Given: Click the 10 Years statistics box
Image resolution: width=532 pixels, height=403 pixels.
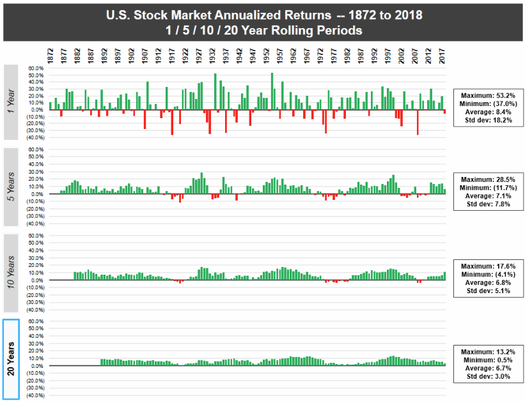Looking at the screenshot, I should (488, 277).
